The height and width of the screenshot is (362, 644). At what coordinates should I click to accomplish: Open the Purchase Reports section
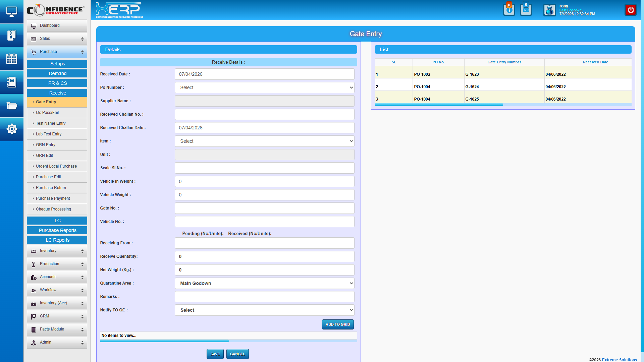click(57, 230)
